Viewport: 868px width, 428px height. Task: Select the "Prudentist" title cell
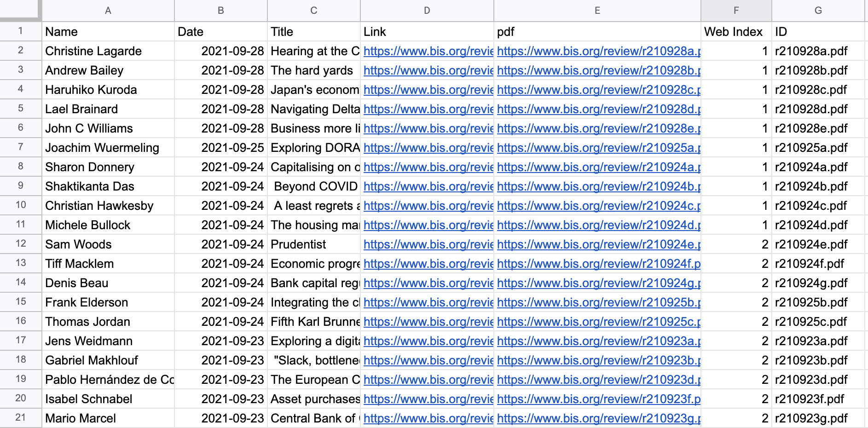(298, 244)
